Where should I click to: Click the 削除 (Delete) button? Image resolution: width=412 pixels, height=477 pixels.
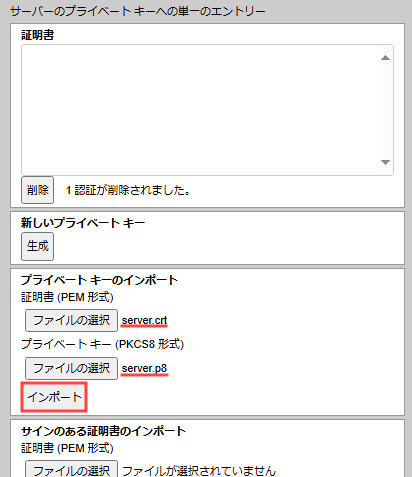pyautogui.click(x=37, y=190)
